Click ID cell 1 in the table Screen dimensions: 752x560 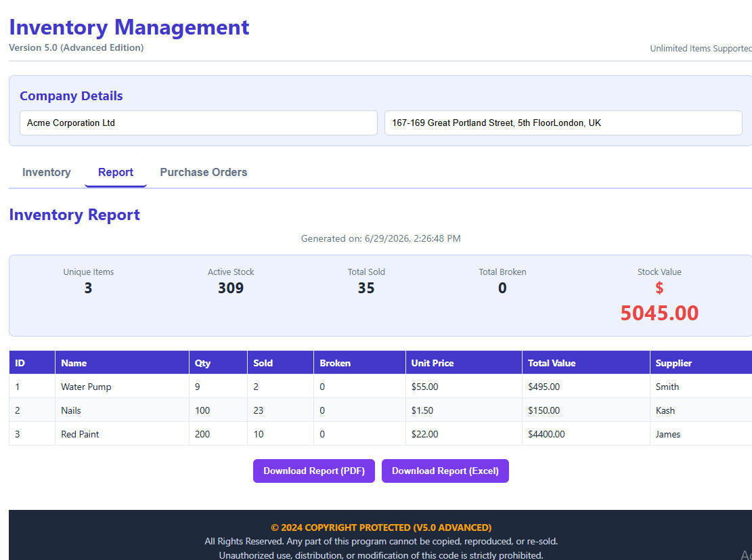pyautogui.click(x=32, y=386)
